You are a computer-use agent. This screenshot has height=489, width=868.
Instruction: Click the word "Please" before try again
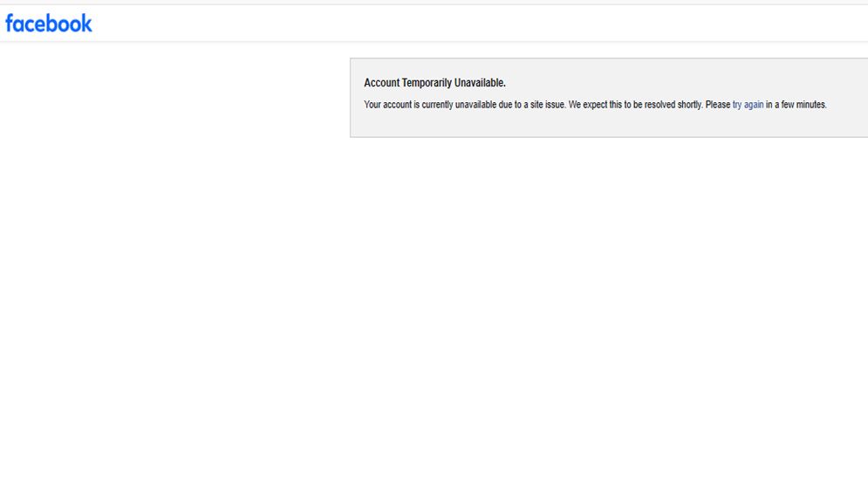point(718,105)
